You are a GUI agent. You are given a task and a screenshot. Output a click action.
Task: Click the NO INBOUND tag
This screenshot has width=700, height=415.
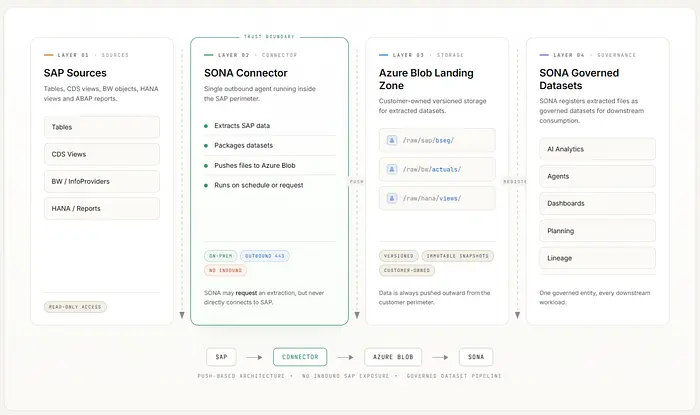pyautogui.click(x=225, y=270)
